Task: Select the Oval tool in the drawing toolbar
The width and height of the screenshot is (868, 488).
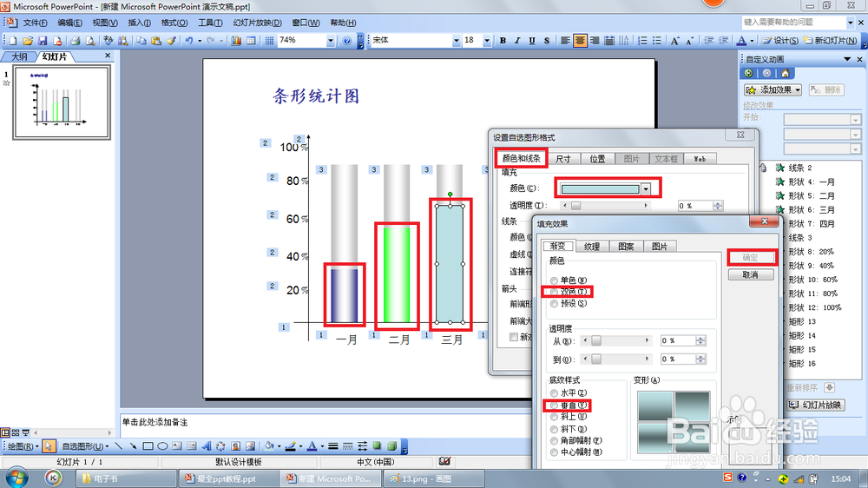Action: 162,446
